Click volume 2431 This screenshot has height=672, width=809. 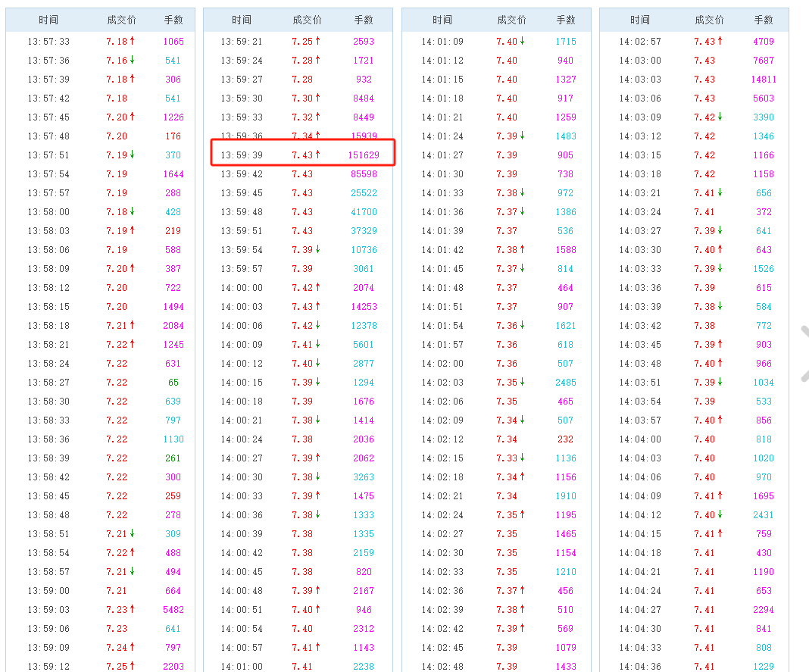[764, 515]
